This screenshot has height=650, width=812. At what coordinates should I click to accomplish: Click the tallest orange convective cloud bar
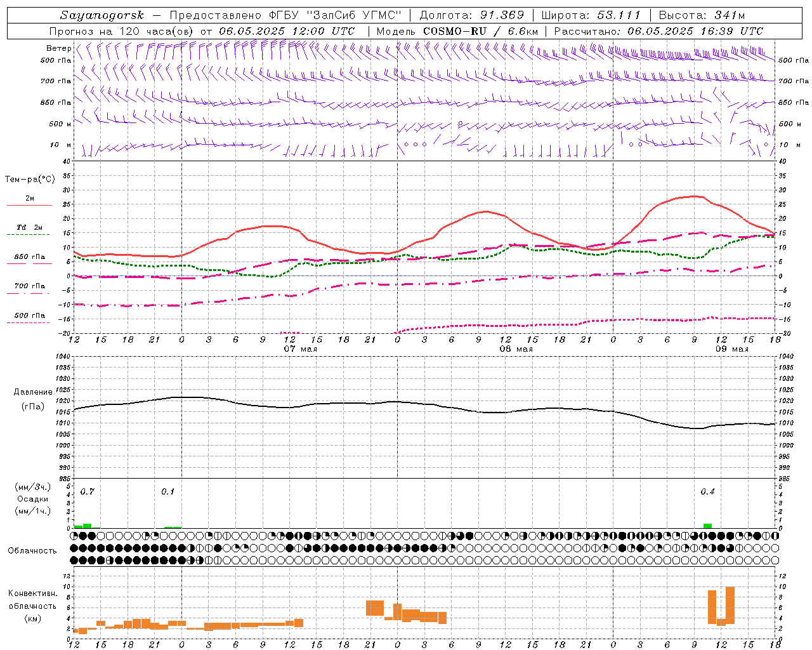click(x=730, y=605)
